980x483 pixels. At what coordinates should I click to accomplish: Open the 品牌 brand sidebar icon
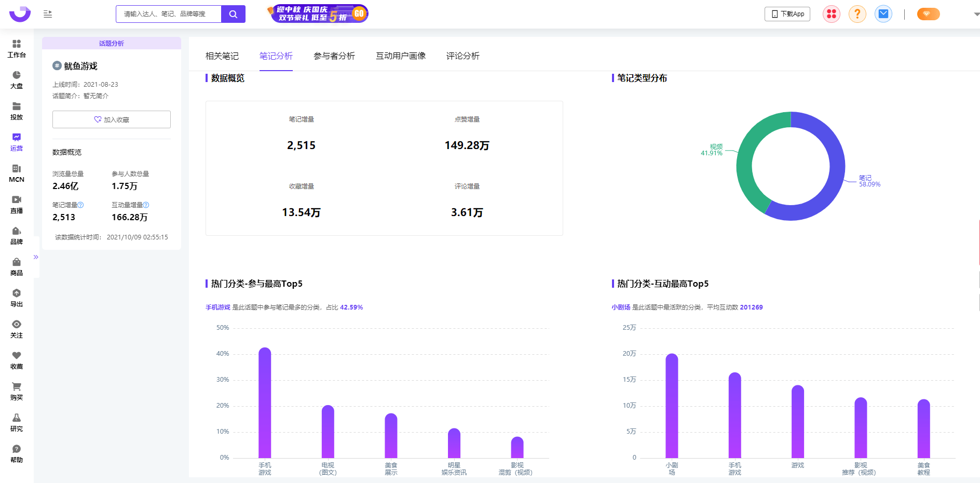(17, 235)
